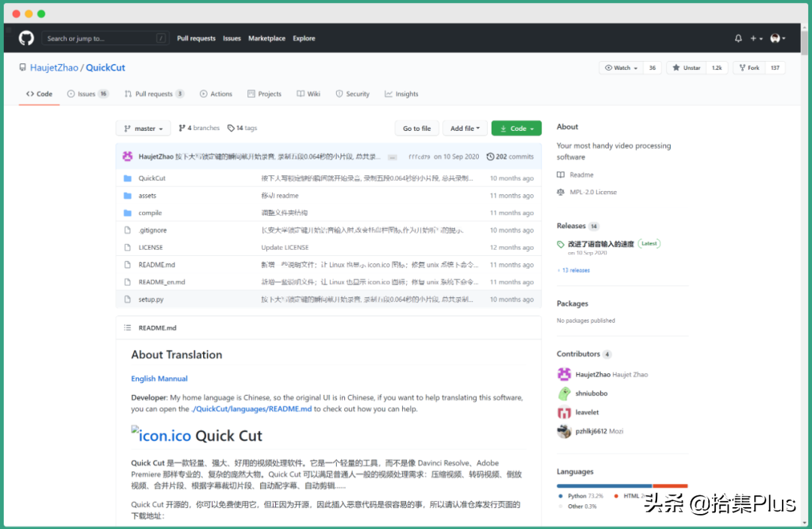Image resolution: width=812 pixels, height=529 pixels.
Task: Open shniubobo contributor profile
Action: [x=592, y=394]
